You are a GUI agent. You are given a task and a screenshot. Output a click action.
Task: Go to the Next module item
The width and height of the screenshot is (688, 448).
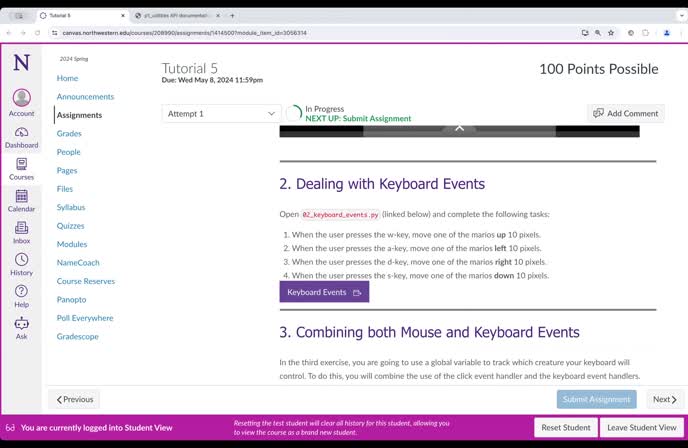665,399
